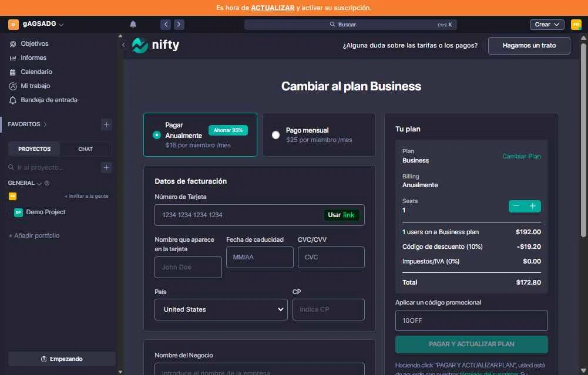Open Bandeja de entrada inbox
Viewport: 588px width, 375px height.
coord(49,100)
